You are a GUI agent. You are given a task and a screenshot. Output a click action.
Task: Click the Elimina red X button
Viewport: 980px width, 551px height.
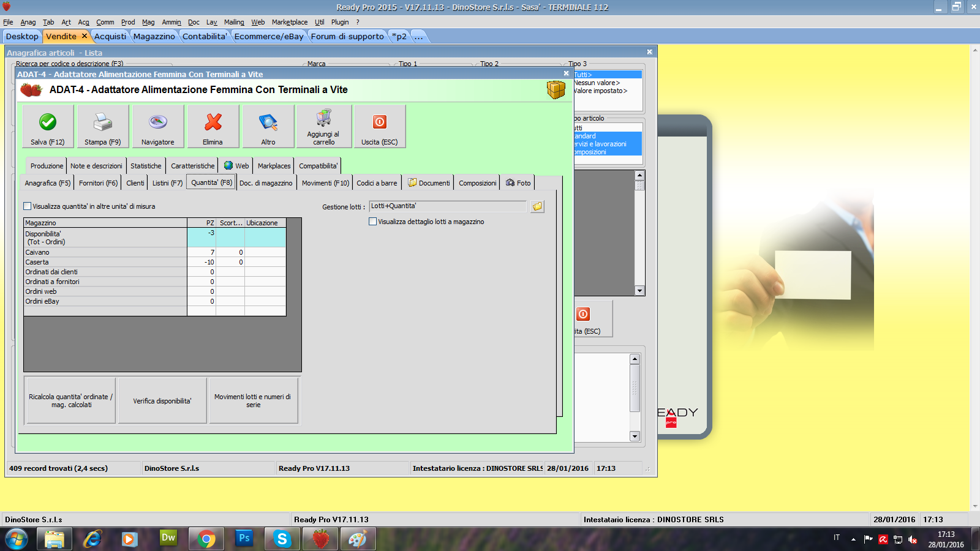213,126
